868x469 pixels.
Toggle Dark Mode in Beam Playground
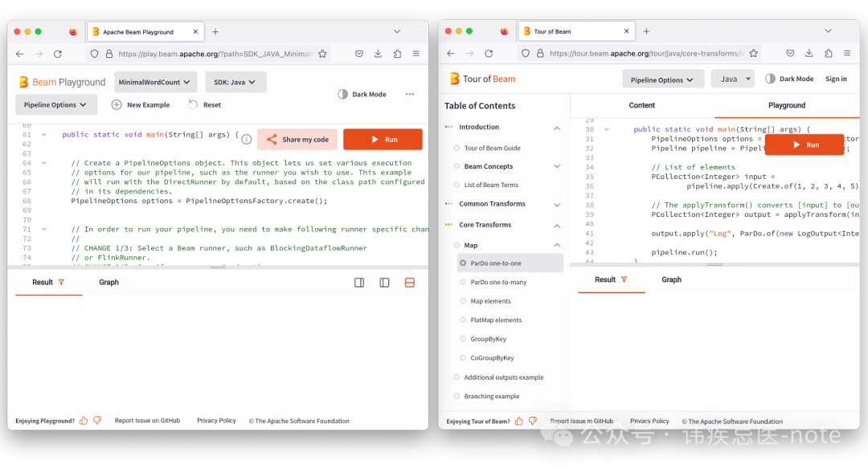(x=362, y=94)
